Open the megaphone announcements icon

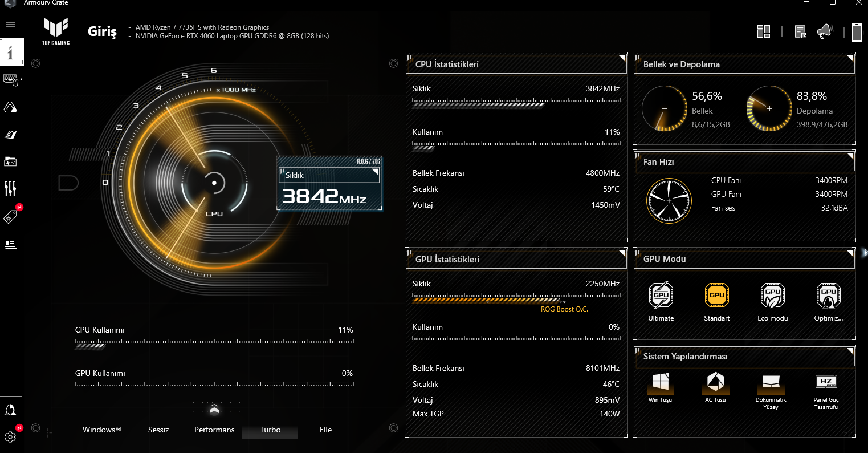(824, 31)
